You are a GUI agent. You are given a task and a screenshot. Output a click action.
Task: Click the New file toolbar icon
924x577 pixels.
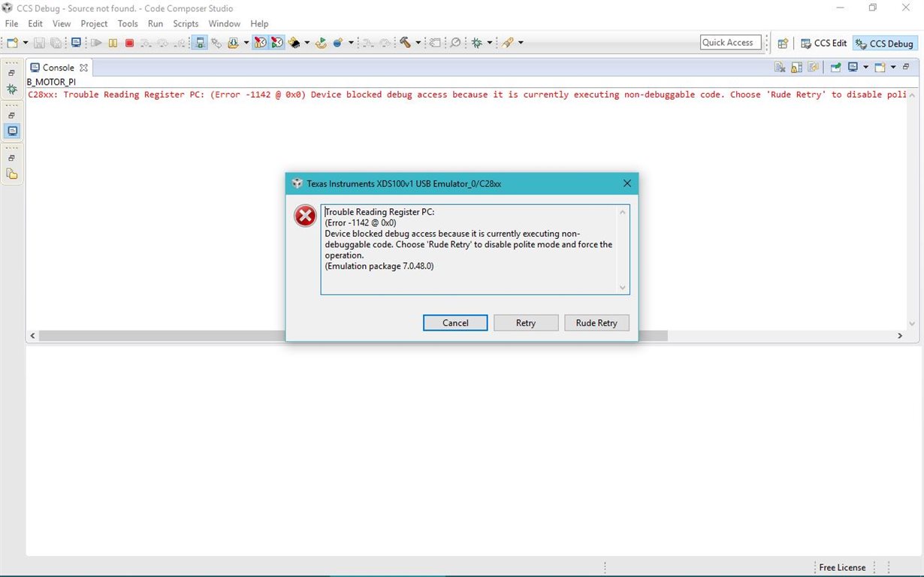tap(13, 43)
